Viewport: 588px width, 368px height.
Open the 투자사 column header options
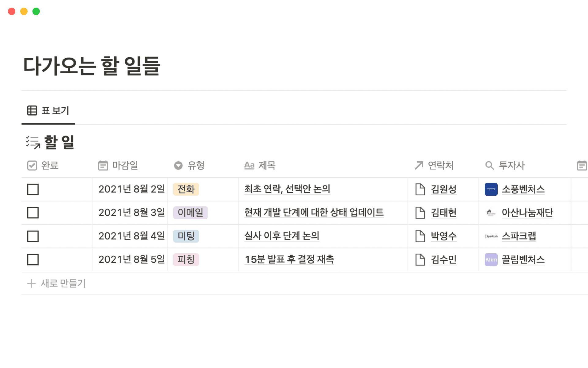pyautogui.click(x=505, y=166)
